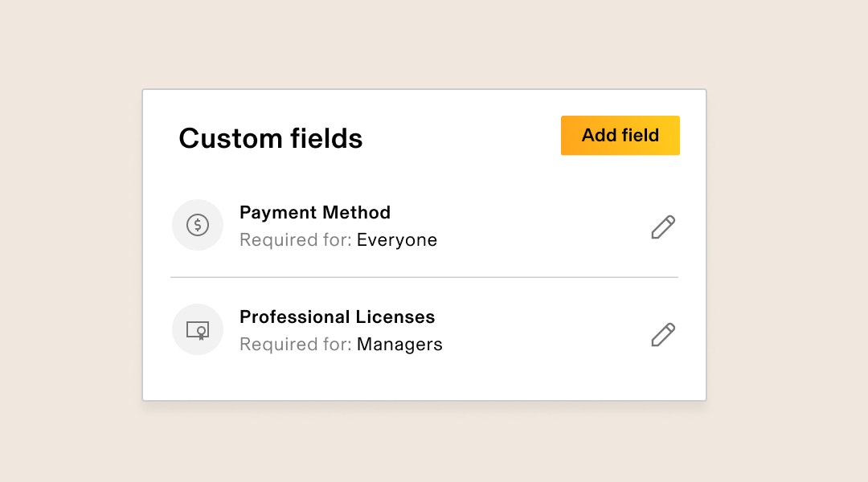Edit the Payment Method field via pencil icon
868x482 pixels.
coord(662,227)
